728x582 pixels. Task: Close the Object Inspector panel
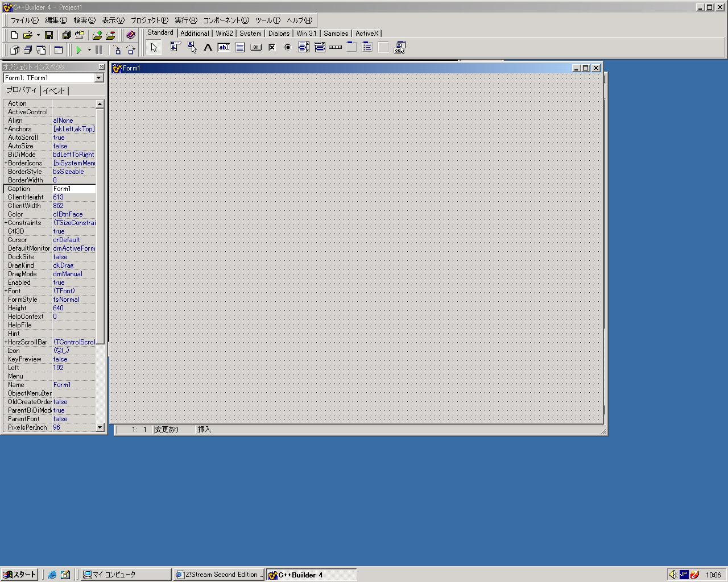pyautogui.click(x=101, y=67)
